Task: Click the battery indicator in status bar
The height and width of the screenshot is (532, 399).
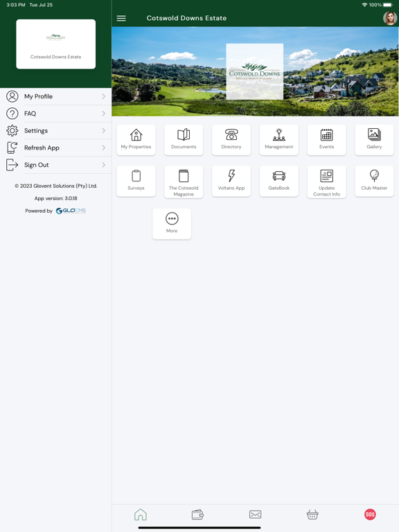Action: 388,5
